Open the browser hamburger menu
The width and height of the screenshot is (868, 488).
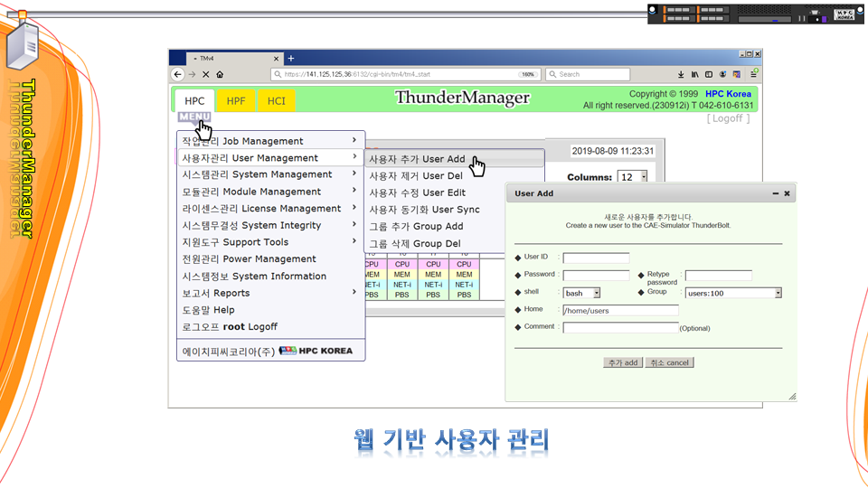[753, 74]
